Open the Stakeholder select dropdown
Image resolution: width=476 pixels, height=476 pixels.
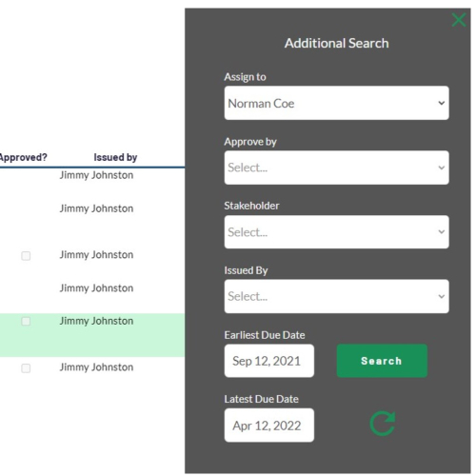pyautogui.click(x=336, y=232)
